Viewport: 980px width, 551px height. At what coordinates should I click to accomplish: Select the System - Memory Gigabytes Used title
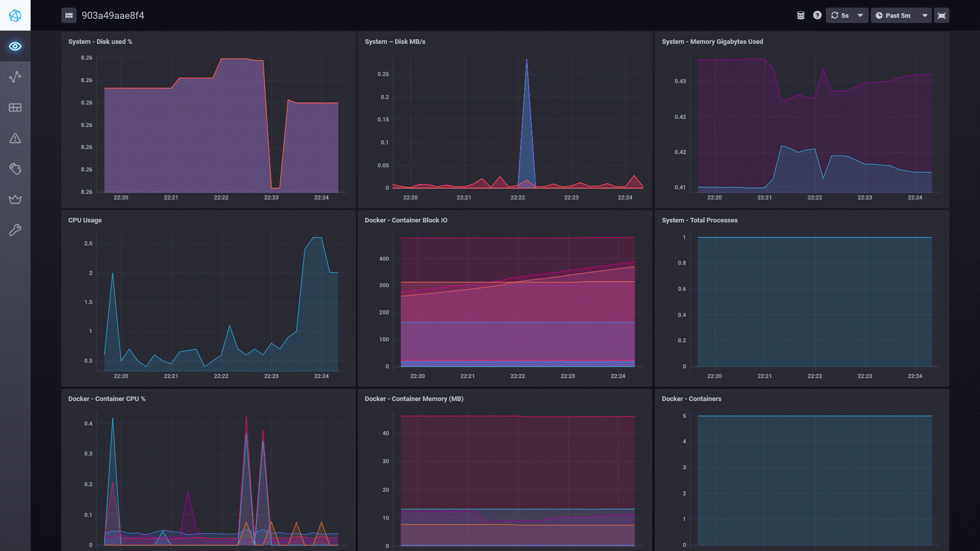[712, 42]
